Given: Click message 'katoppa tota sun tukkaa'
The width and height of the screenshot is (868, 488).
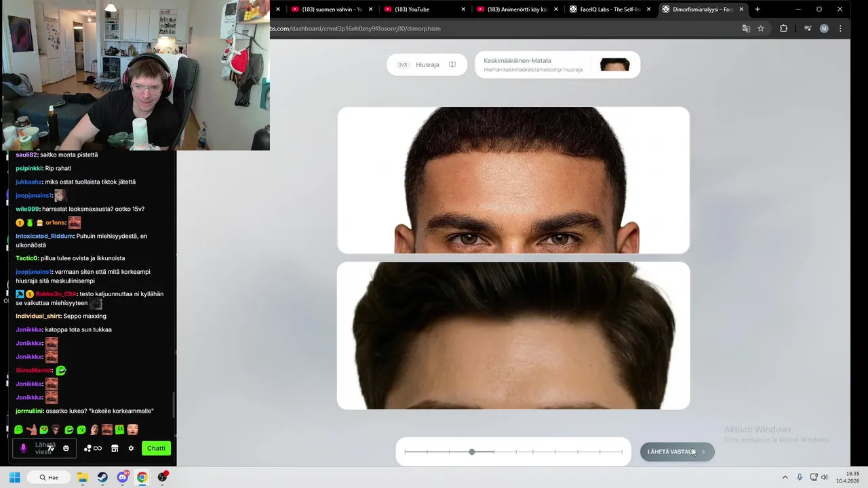Looking at the screenshot, I should click(78, 329).
